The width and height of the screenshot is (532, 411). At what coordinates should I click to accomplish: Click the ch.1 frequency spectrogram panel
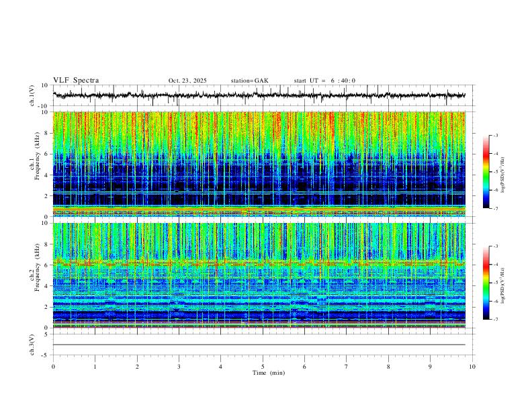(259, 164)
